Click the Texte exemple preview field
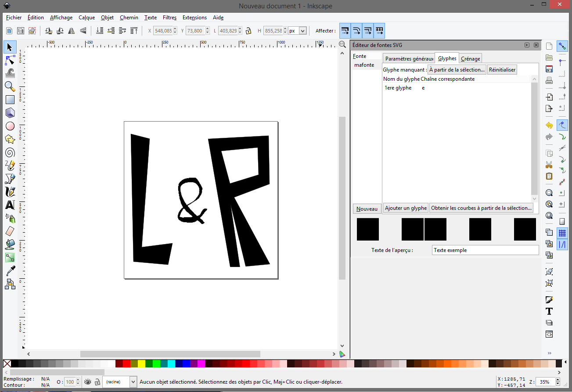The image size is (572, 392). [485, 250]
